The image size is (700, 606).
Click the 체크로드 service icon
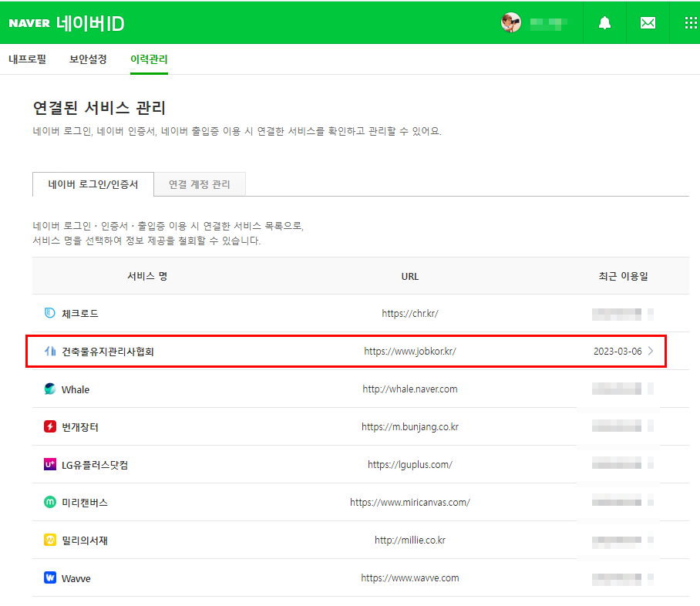(49, 313)
